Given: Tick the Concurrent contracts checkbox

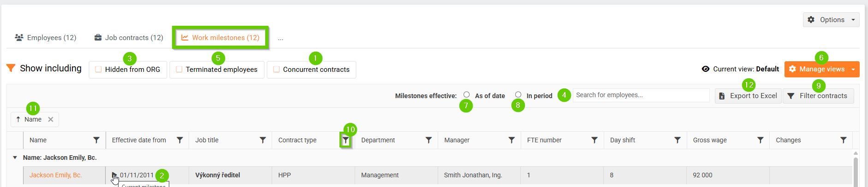Looking at the screenshot, I should click(x=276, y=70).
